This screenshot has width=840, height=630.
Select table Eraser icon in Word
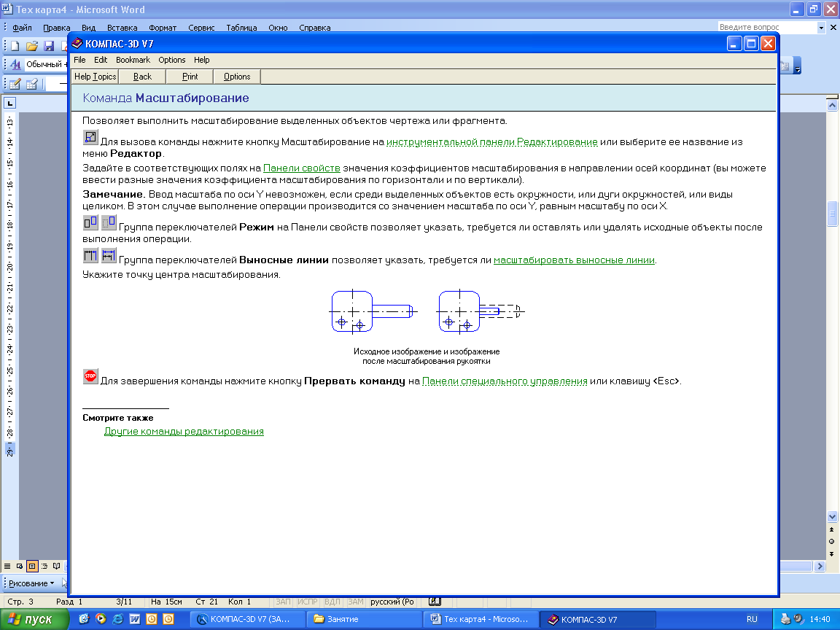tap(32, 84)
